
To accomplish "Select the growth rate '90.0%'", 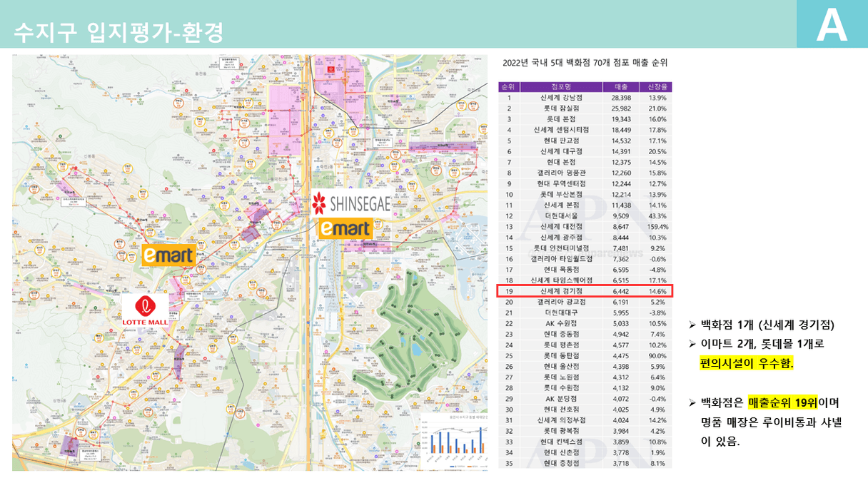I will (x=657, y=355).
